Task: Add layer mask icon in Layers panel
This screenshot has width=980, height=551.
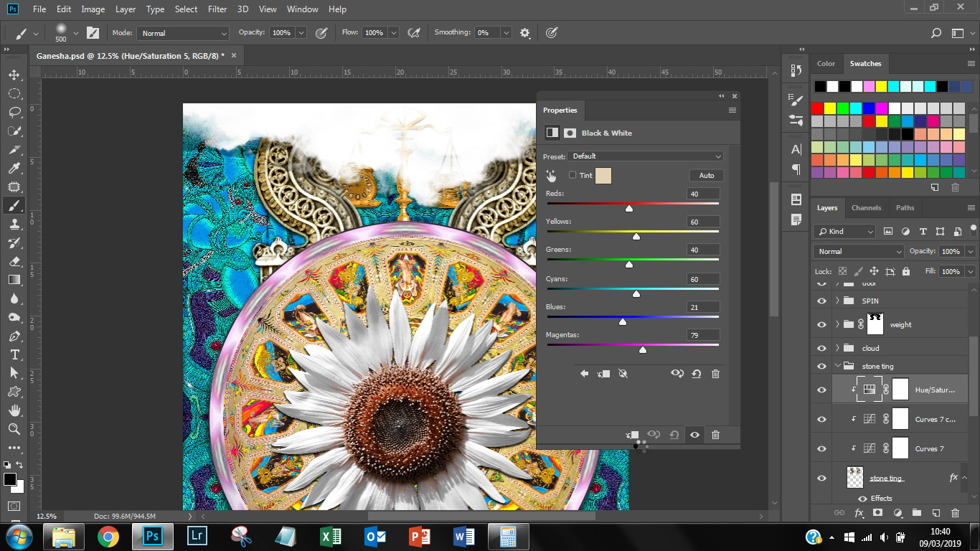Action: [x=877, y=513]
